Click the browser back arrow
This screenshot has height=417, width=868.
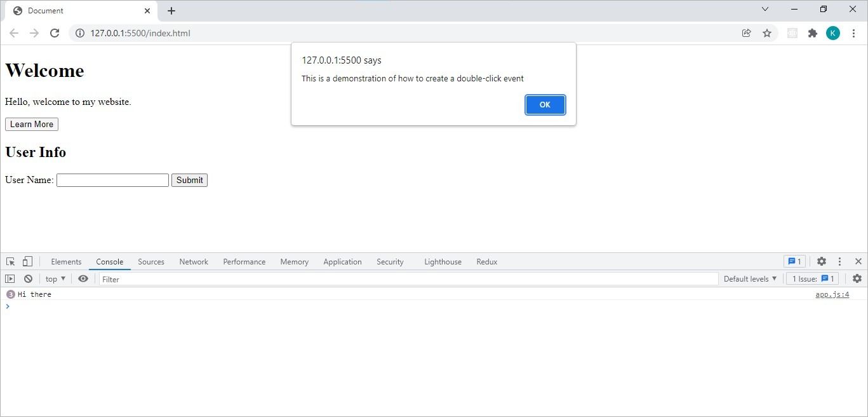pos(14,33)
